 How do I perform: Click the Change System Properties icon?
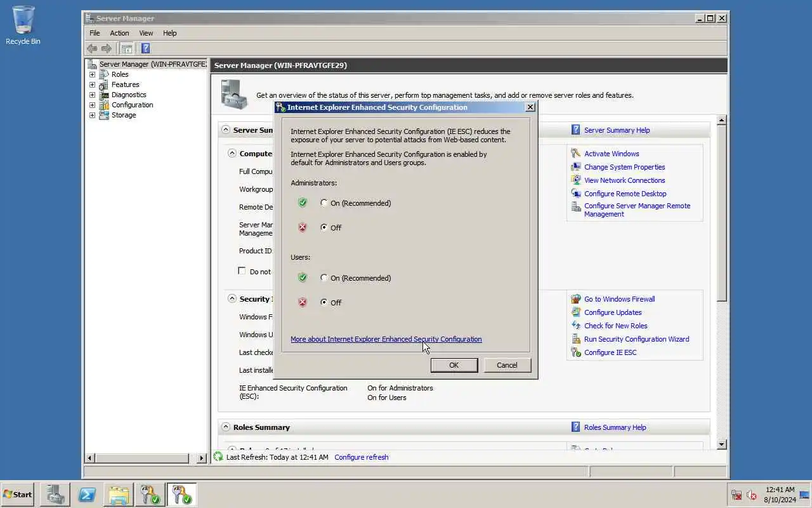point(576,167)
